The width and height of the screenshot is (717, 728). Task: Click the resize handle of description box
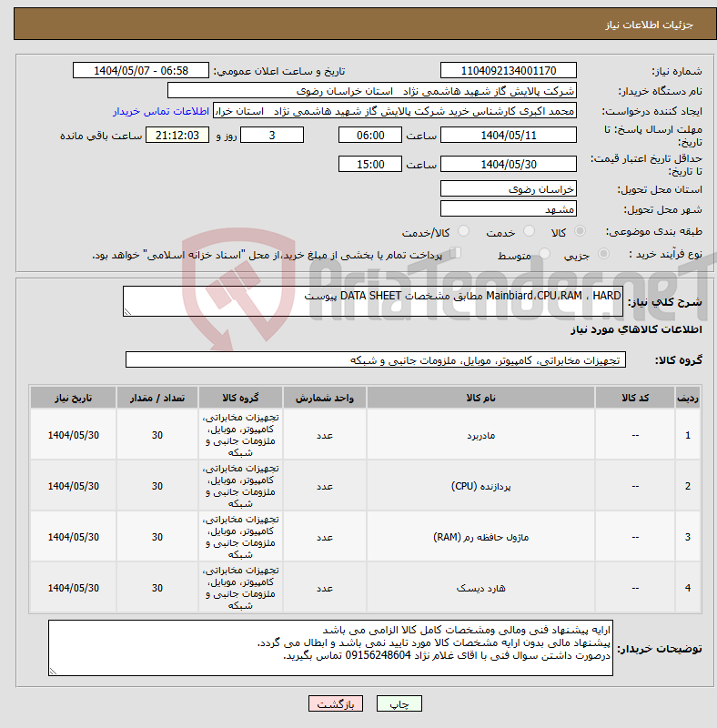pos(127,312)
